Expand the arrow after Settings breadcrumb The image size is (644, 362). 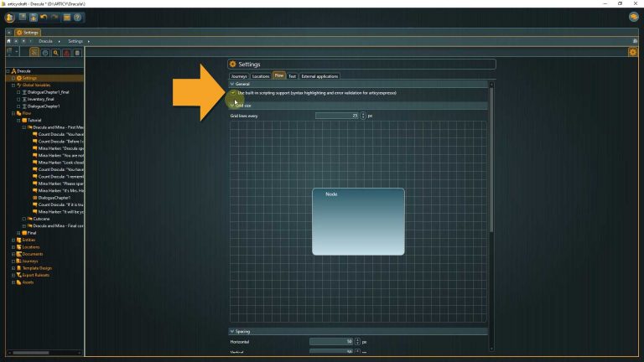click(88, 41)
